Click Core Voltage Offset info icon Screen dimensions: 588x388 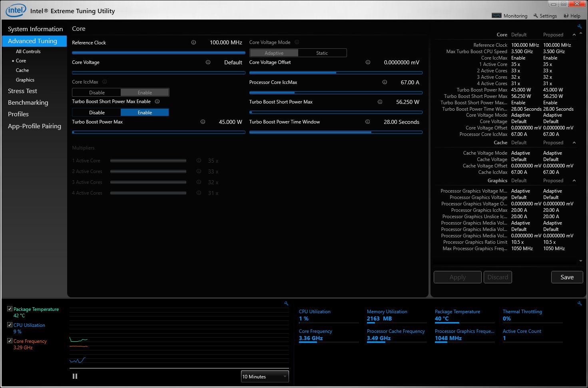click(368, 62)
